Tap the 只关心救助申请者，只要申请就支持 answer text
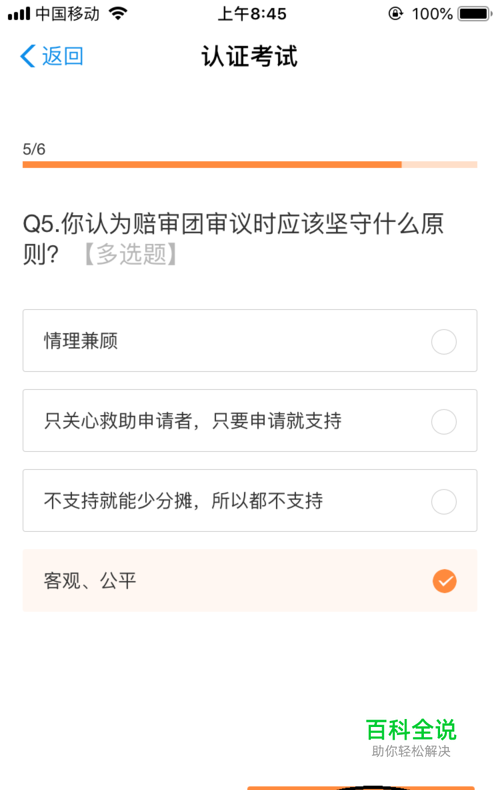 pos(193,421)
